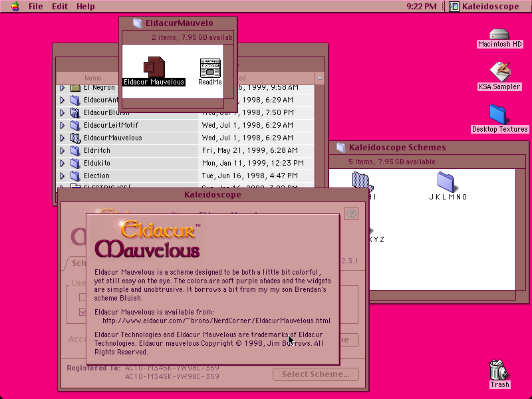Click the menu bar clock
The image size is (532, 399).
422,7
